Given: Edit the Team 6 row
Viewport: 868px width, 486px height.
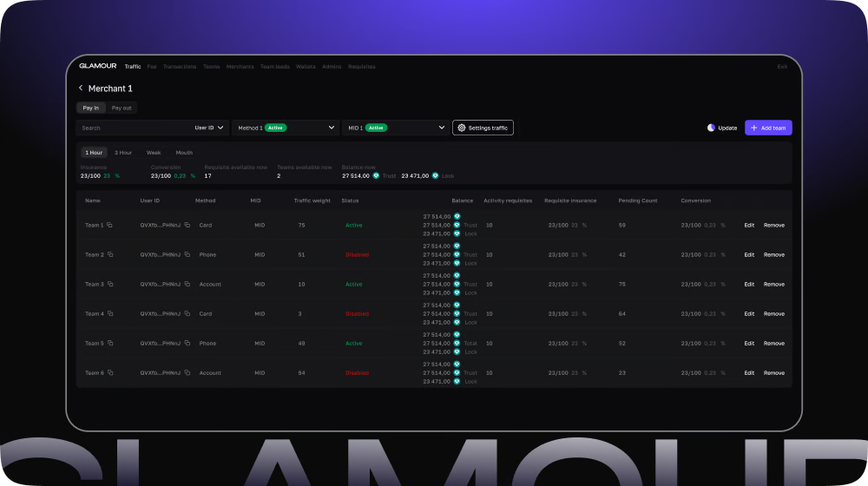Looking at the screenshot, I should click(749, 373).
